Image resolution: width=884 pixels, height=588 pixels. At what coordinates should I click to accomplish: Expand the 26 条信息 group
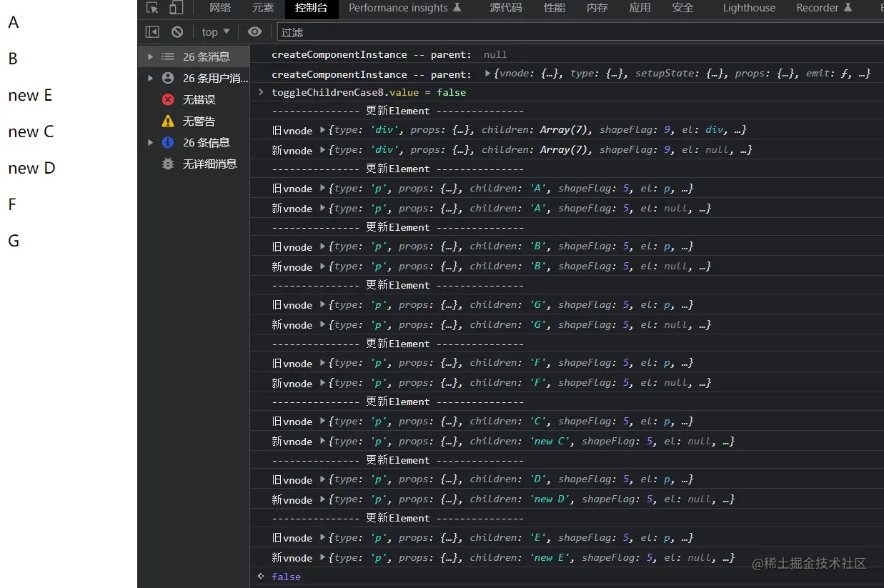(x=150, y=142)
